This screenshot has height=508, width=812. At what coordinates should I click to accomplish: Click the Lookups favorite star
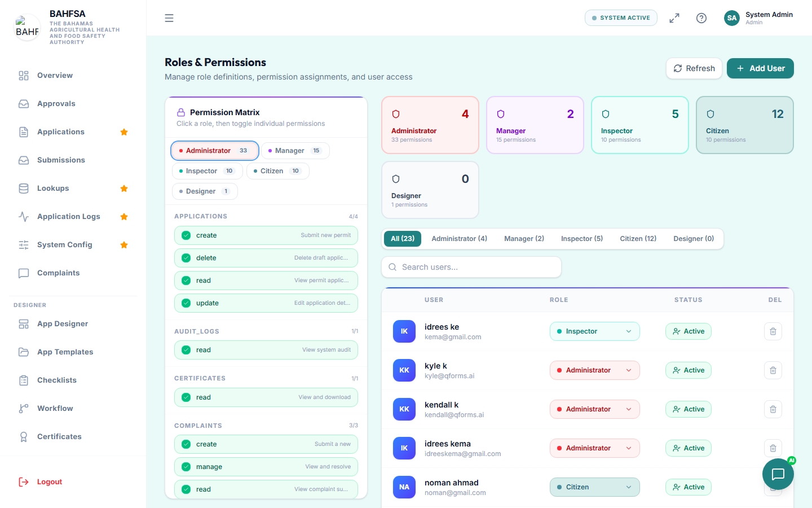click(124, 189)
